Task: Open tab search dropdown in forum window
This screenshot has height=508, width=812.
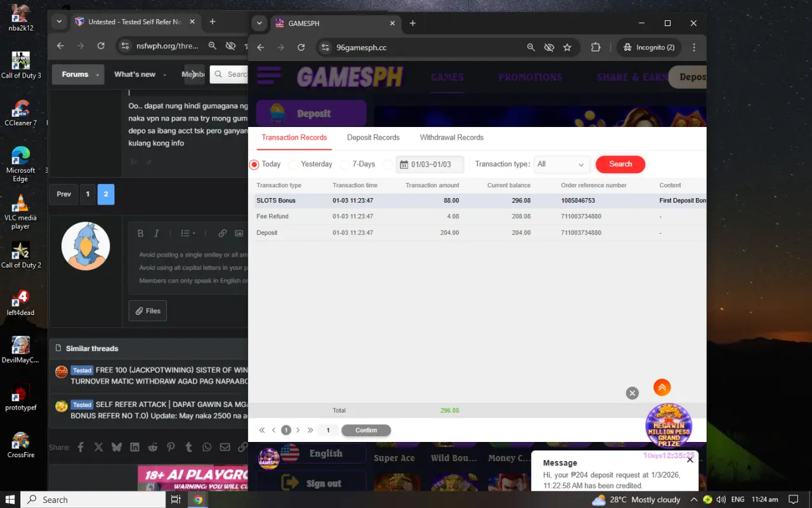Action: [59, 22]
